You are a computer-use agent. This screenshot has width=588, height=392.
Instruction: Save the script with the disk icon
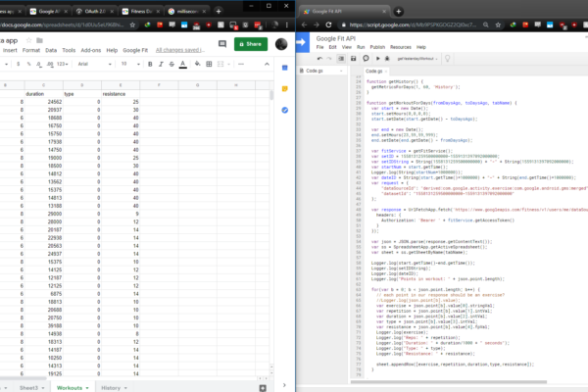click(x=353, y=59)
